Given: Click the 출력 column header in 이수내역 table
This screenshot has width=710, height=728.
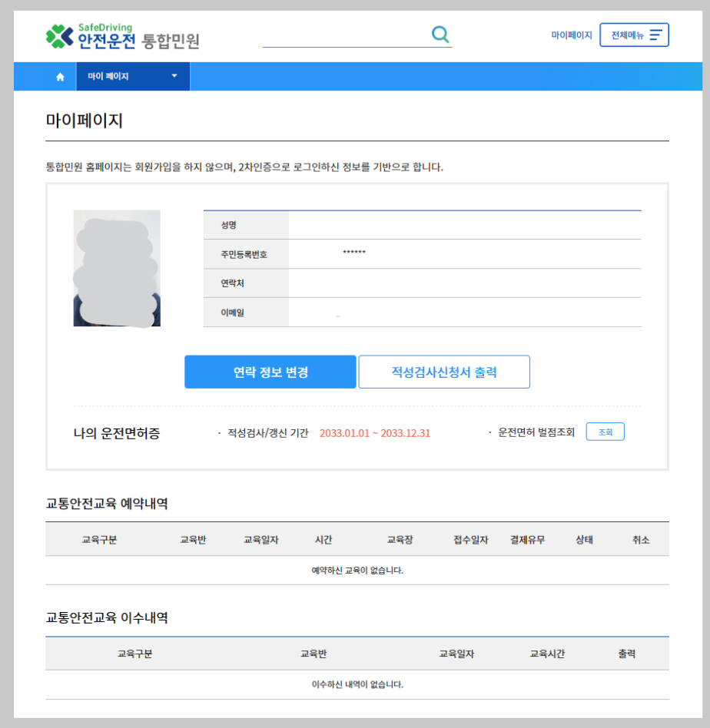Looking at the screenshot, I should pos(629,653).
